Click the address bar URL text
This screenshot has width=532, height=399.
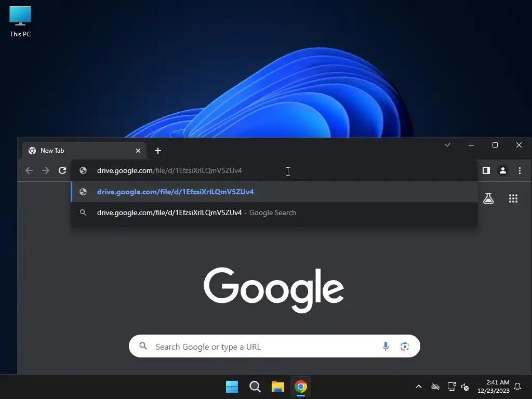pyautogui.click(x=169, y=170)
